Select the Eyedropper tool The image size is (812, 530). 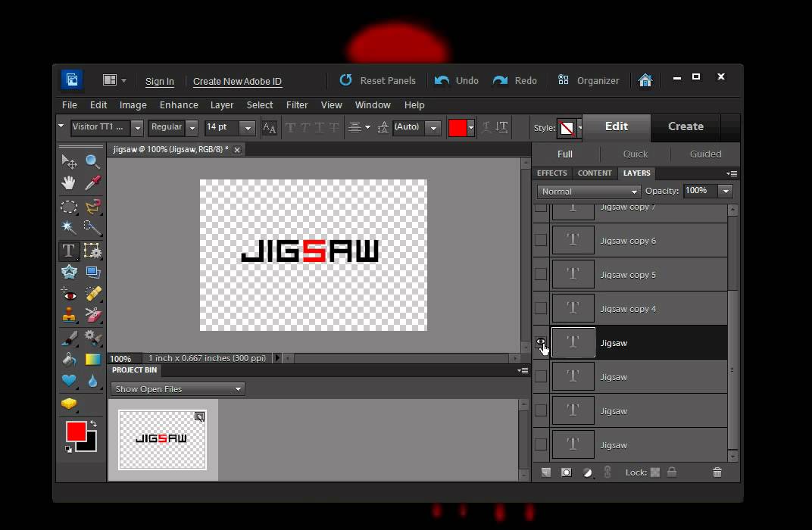[x=92, y=182]
